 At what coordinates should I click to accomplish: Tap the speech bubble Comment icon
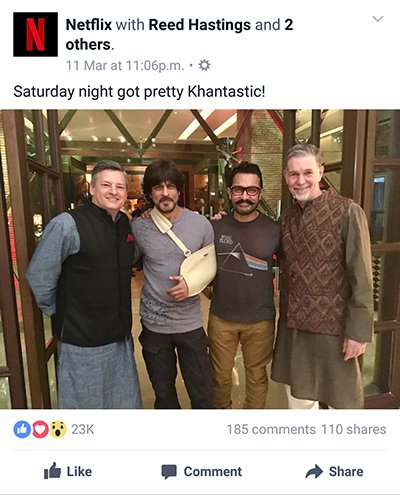click(x=169, y=472)
